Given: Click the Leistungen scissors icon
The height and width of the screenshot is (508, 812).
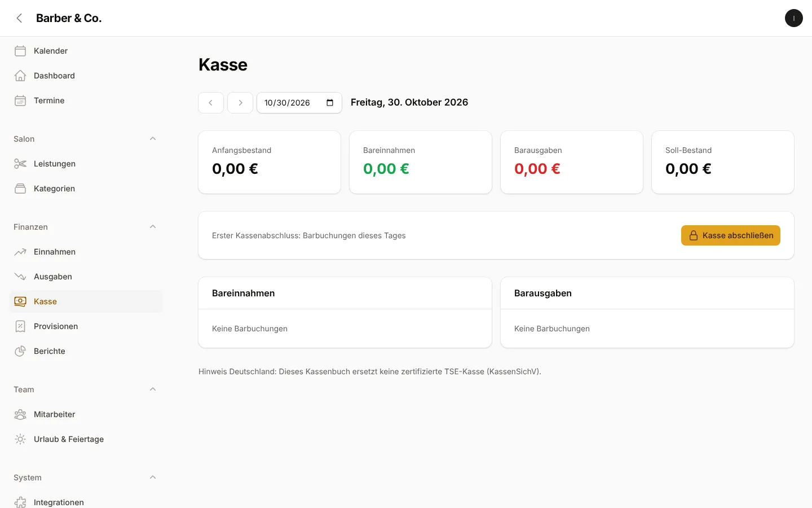Looking at the screenshot, I should tap(20, 164).
